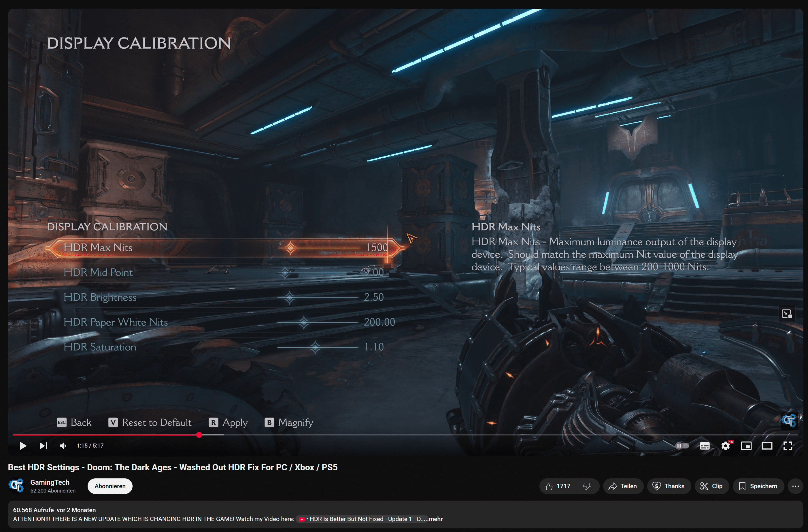This screenshot has height=532, width=808.
Task: Click the Thanks button
Action: click(x=669, y=486)
